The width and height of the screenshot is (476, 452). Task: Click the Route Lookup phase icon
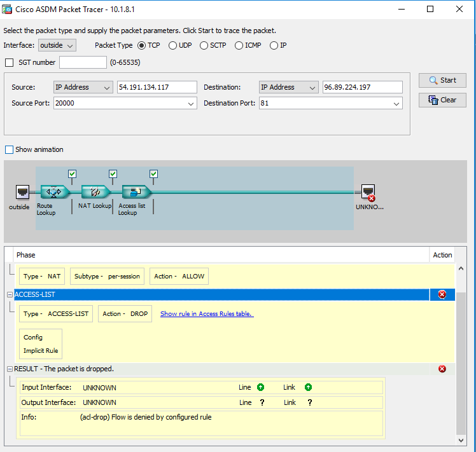(x=54, y=192)
